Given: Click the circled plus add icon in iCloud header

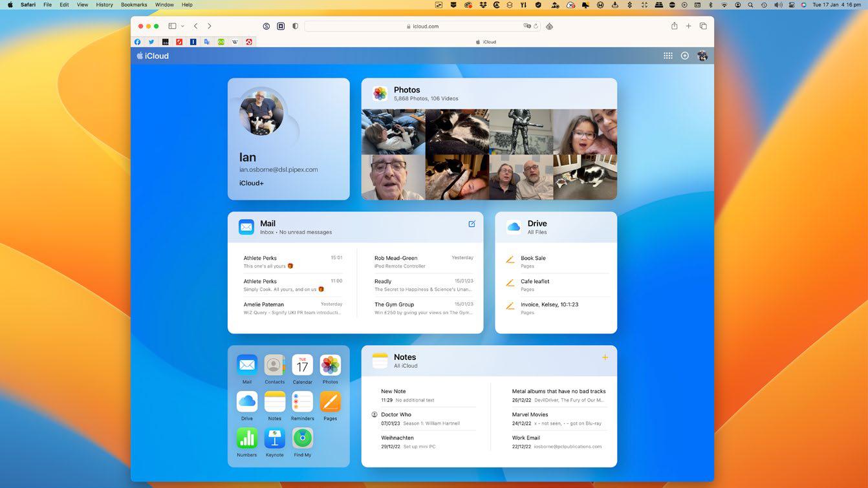Looking at the screenshot, I should pos(685,56).
